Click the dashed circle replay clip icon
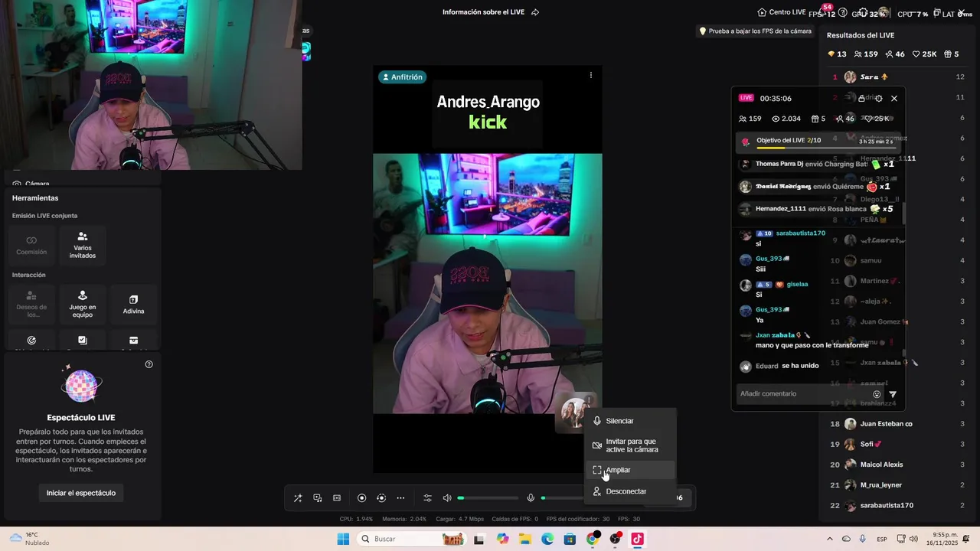The image size is (980, 551). point(381,498)
